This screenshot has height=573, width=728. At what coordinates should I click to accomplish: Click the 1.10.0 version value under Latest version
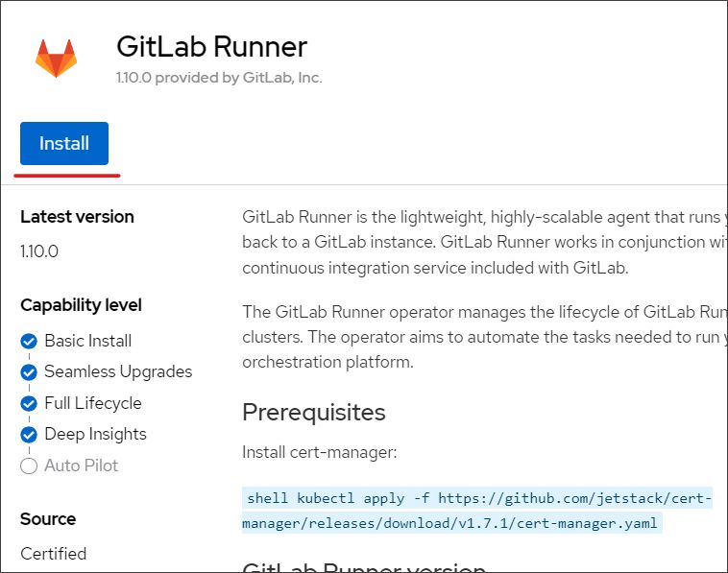pyautogui.click(x=39, y=251)
